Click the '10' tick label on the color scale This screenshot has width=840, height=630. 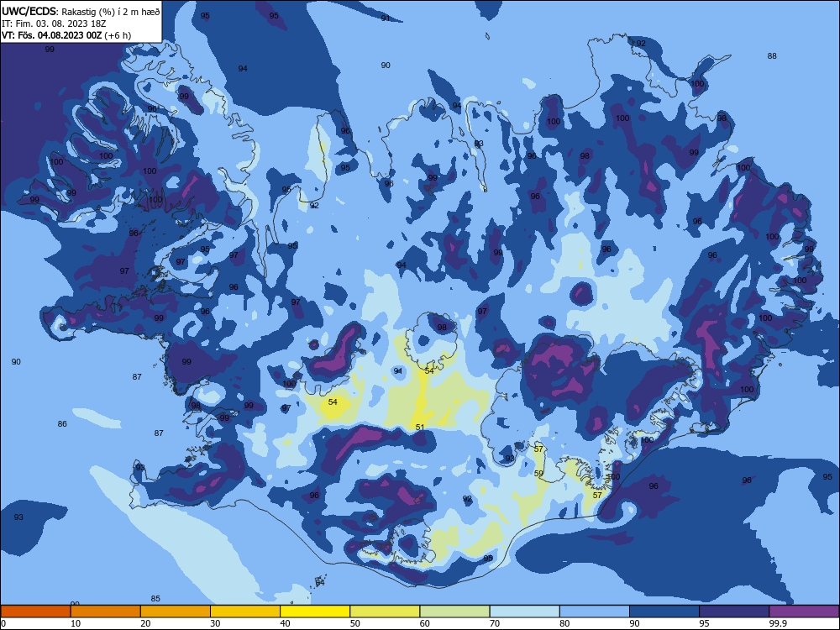coord(76,623)
